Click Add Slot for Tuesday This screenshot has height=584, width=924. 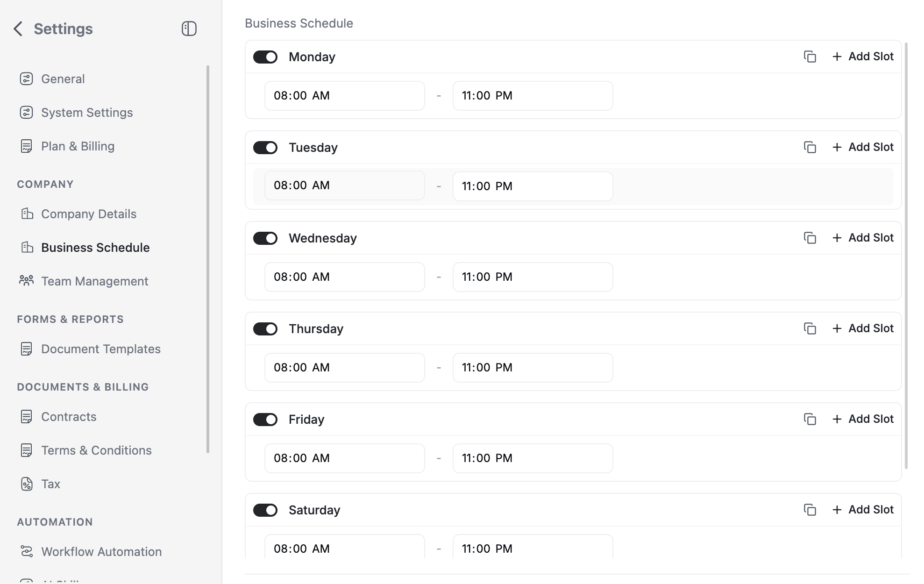(862, 147)
